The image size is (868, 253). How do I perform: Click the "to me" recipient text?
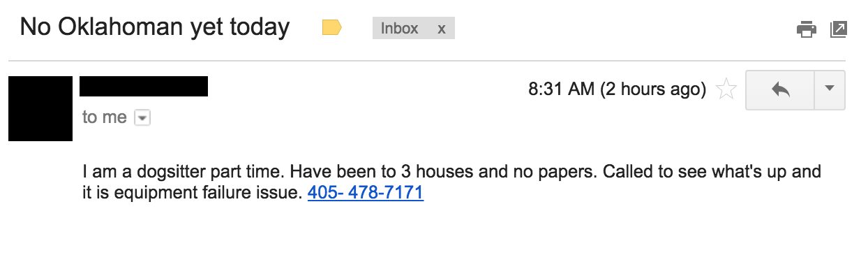pyautogui.click(x=105, y=117)
